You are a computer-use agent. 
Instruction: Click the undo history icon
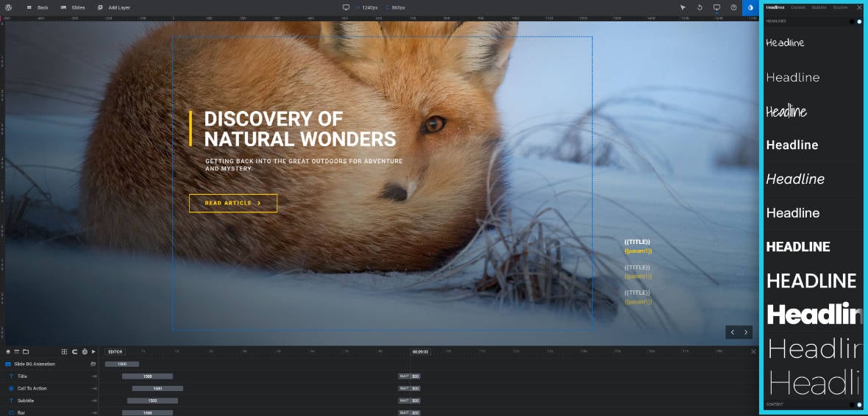(700, 8)
